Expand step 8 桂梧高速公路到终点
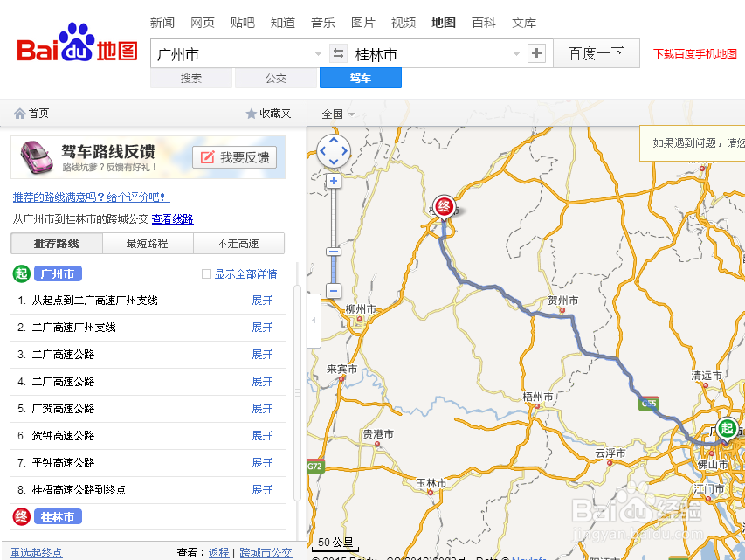The height and width of the screenshot is (560, 745). pyautogui.click(x=262, y=490)
